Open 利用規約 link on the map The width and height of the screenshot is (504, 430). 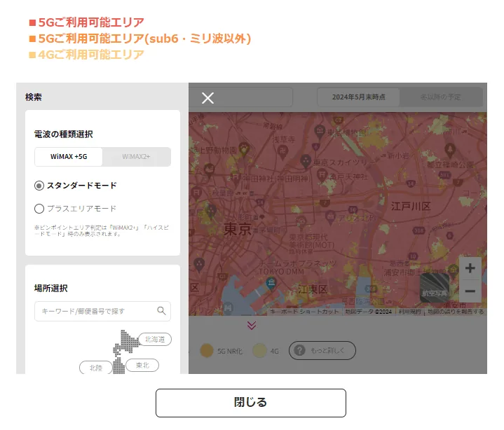click(x=409, y=312)
